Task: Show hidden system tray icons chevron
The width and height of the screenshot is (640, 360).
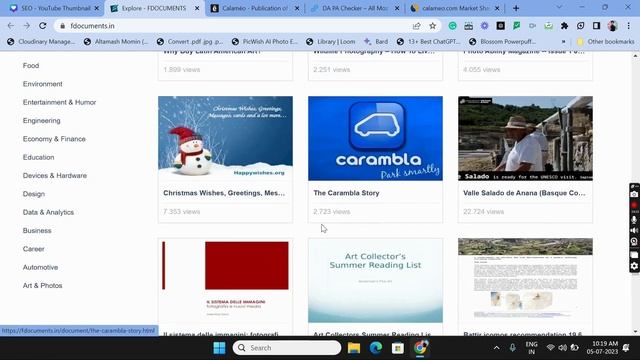Action: pos(496,348)
